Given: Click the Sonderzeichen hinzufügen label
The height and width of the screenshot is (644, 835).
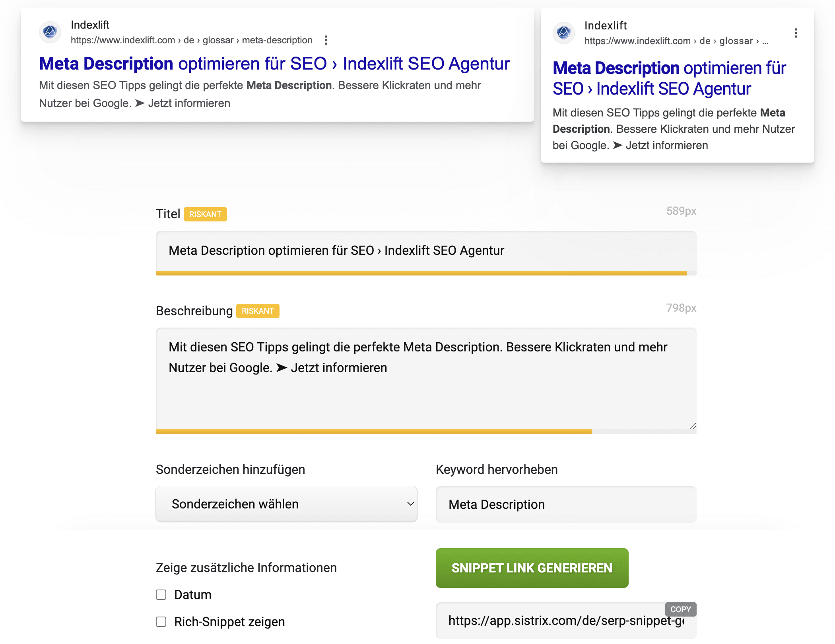Looking at the screenshot, I should (230, 469).
